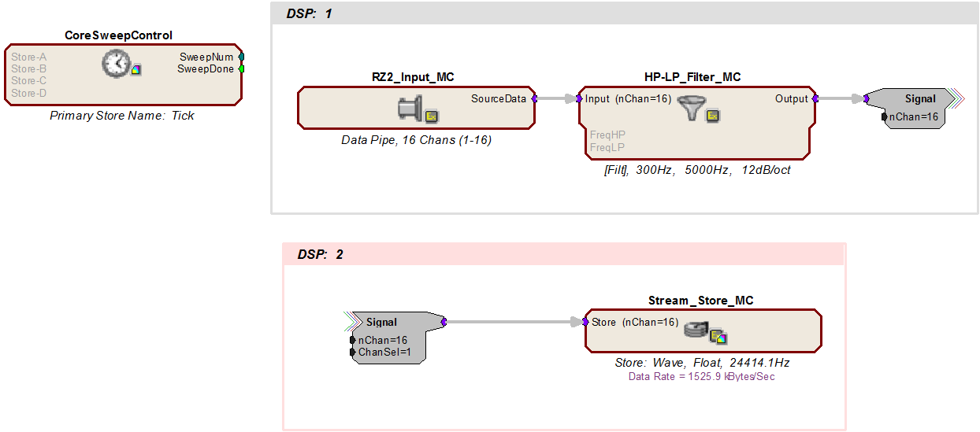Click the '[Filt], 300Hz, 5000Hz, 12dB/oct' caption
980x432 pixels.
pos(697,170)
